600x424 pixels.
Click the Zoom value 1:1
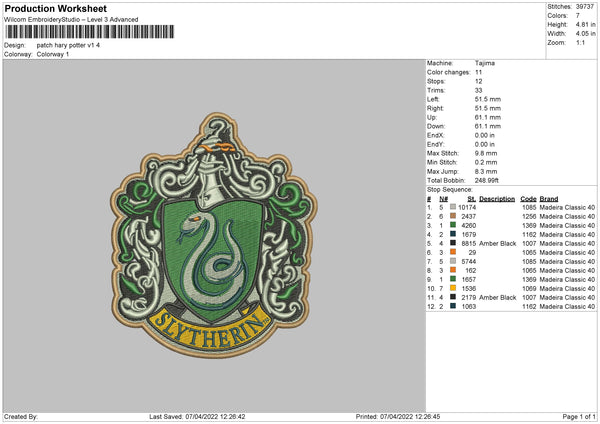580,42
